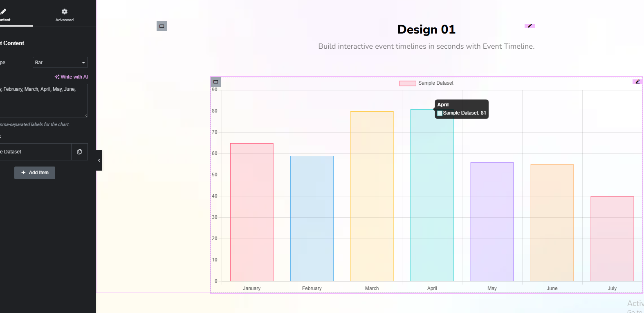Click the Write with AI link
Screen dimensions: 644x313
point(71,77)
